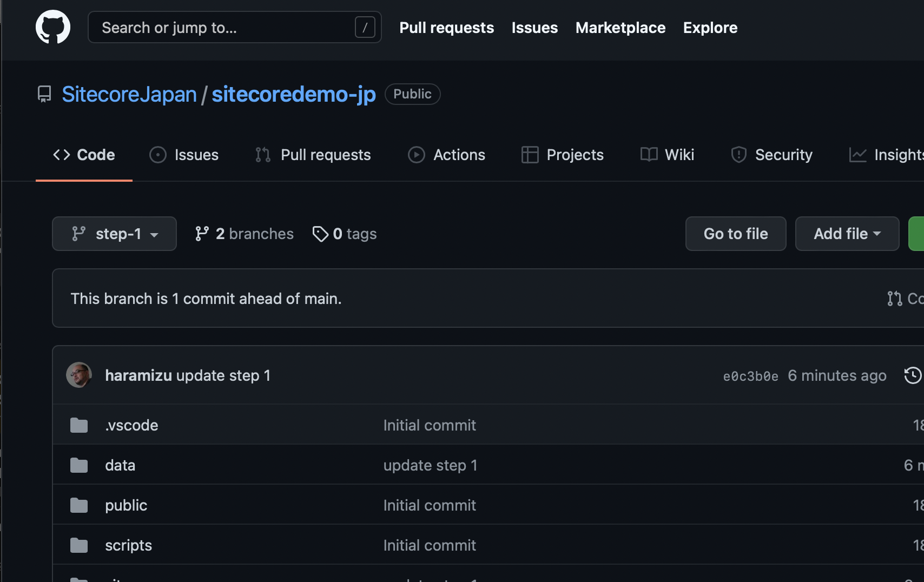Image resolution: width=924 pixels, height=582 pixels.
Task: Open the Projects tab
Action: coord(562,155)
